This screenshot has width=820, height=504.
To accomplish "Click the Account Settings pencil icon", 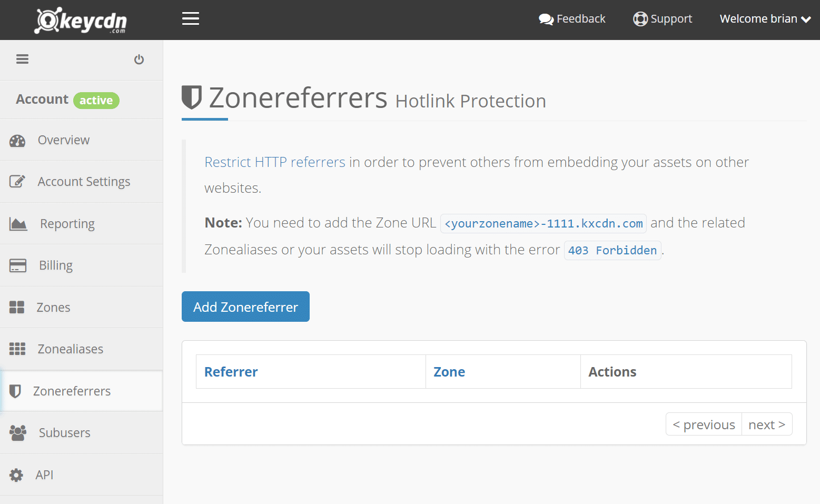I will [17, 181].
